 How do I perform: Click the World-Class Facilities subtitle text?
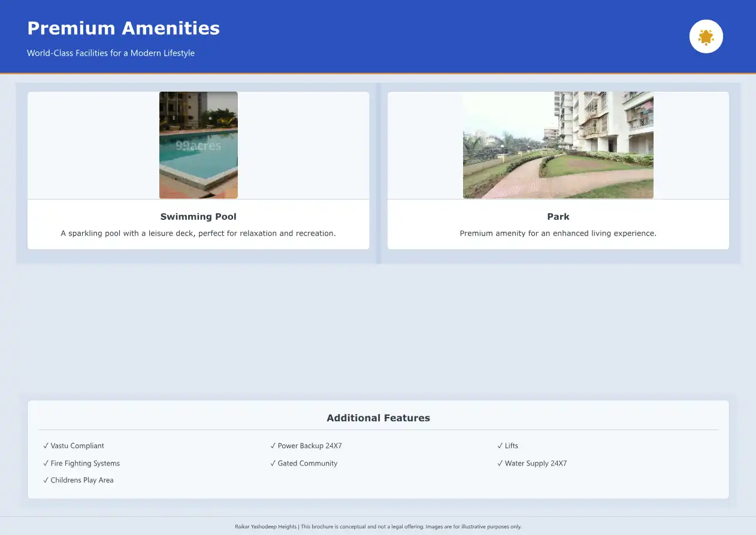111,53
